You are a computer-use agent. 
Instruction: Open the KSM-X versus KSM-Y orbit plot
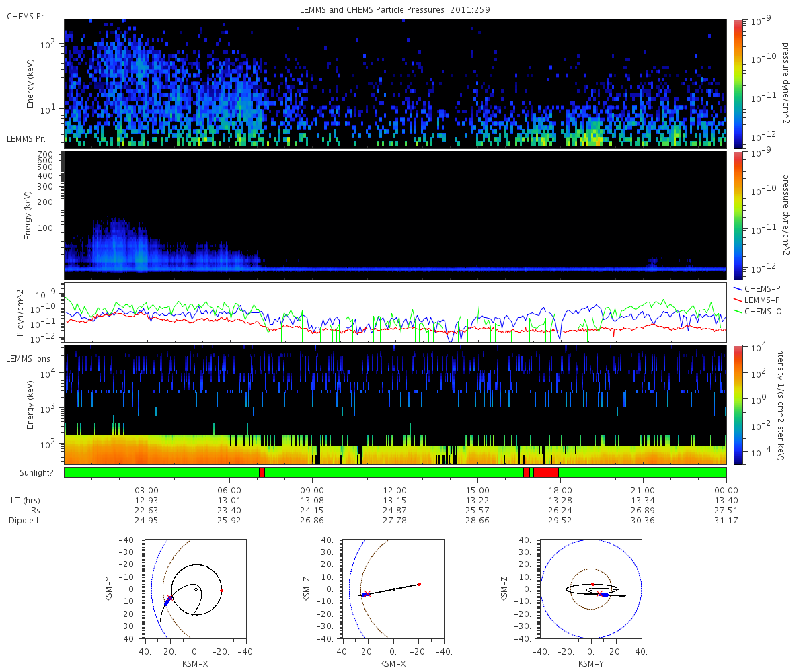pos(195,589)
